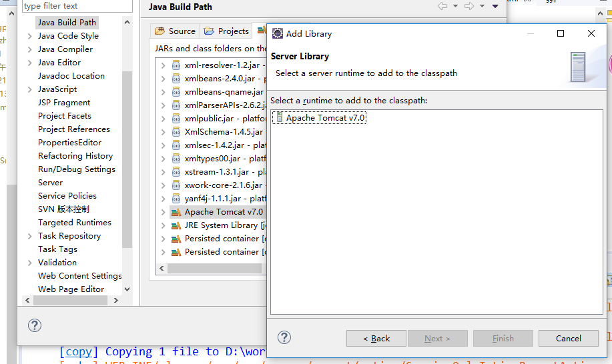Expand the JRE System Library entry
Viewport: 612px width, 364px height.
coord(163,225)
